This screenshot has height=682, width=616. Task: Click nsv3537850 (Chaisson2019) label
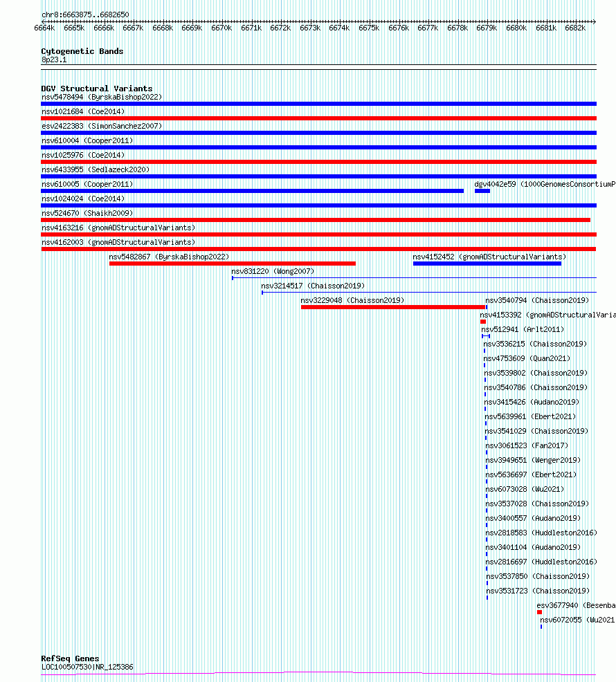(x=538, y=576)
